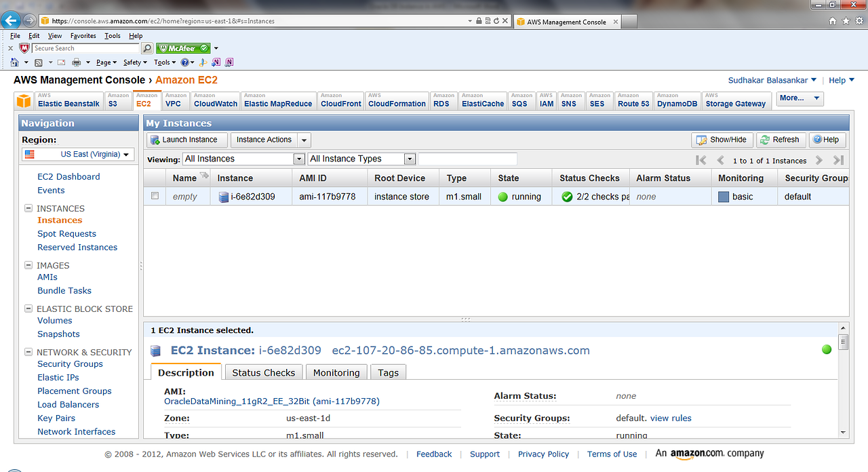This screenshot has height=472, width=868.
Task: Click the Print icon in command bar
Action: coord(77,62)
